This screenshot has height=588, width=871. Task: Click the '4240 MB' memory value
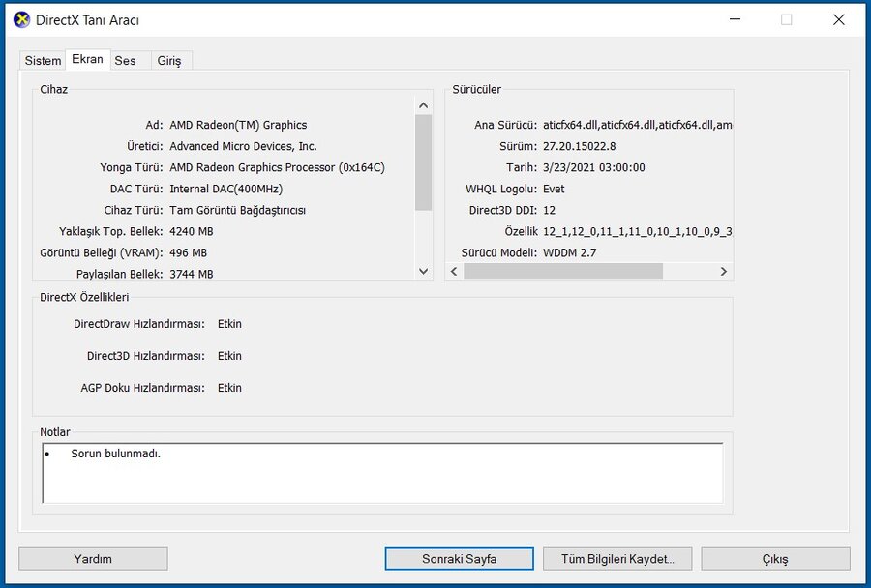coord(192,231)
